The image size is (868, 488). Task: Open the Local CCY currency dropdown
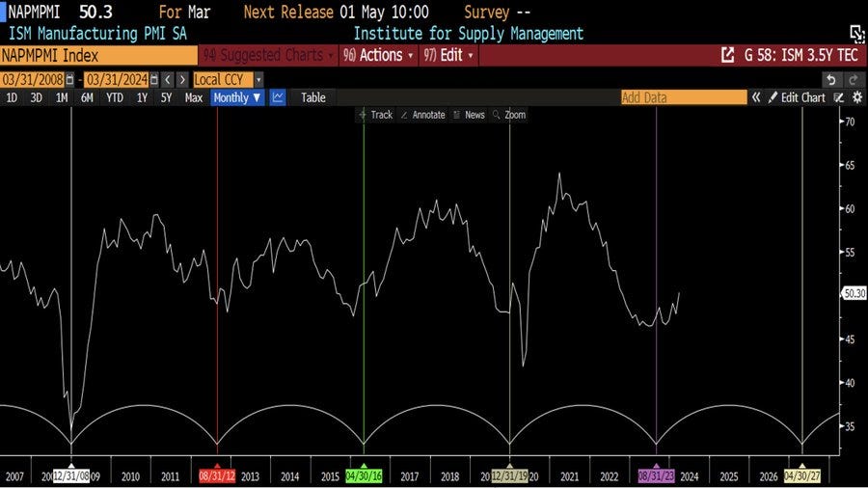tap(228, 79)
